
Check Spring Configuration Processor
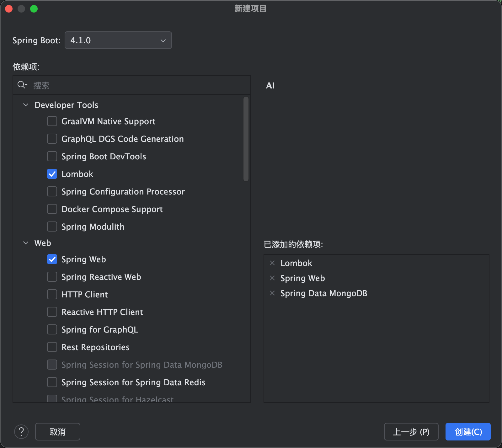52,191
